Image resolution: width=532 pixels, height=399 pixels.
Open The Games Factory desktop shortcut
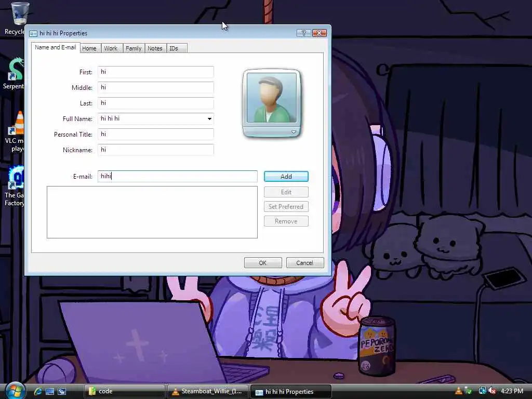pyautogui.click(x=14, y=186)
